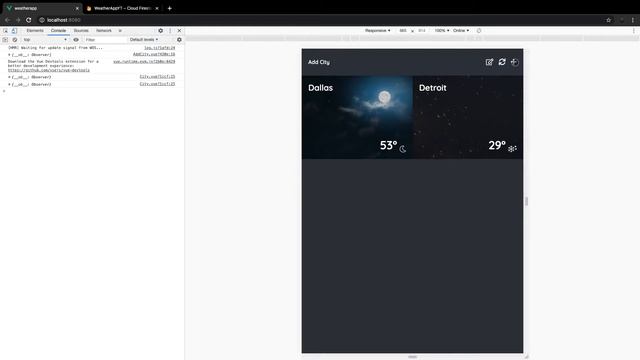Click Dallas 53° temperature reading
The image size is (640, 360).
click(x=388, y=145)
